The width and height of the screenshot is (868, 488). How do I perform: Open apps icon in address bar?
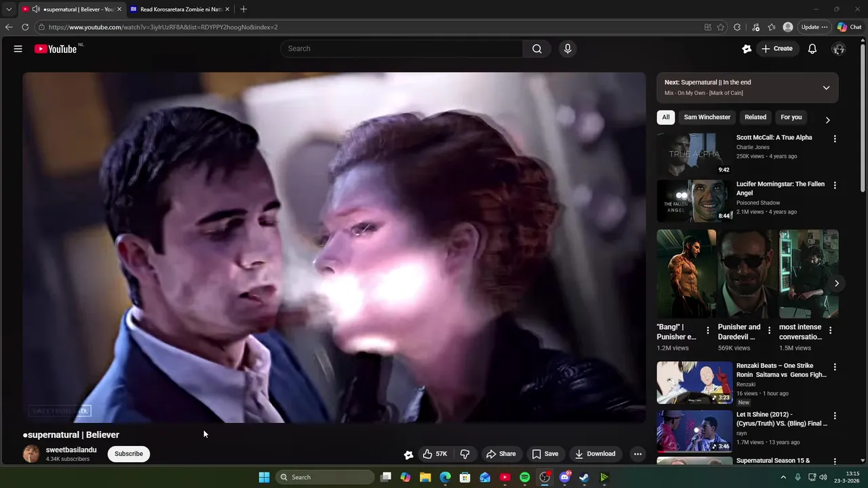coord(708,27)
